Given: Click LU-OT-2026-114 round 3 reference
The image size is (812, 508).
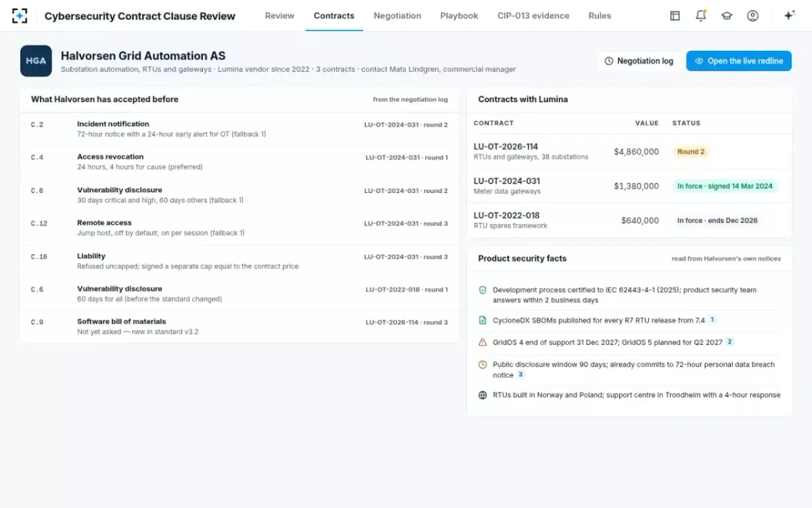Looking at the screenshot, I should [407, 322].
